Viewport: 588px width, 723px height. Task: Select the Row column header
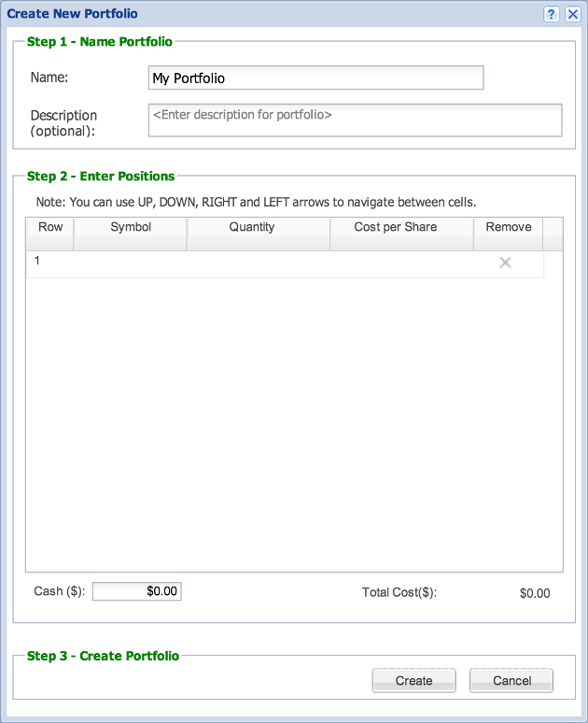[50, 234]
